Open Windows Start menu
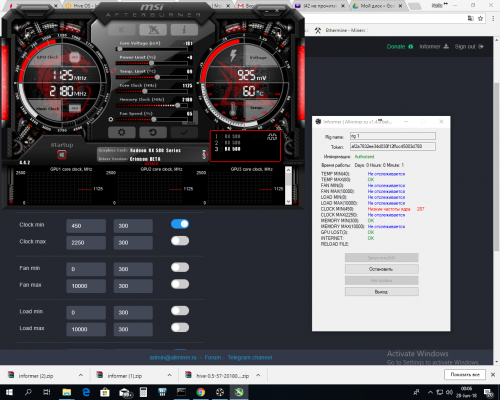The image size is (500, 400). 9,392
